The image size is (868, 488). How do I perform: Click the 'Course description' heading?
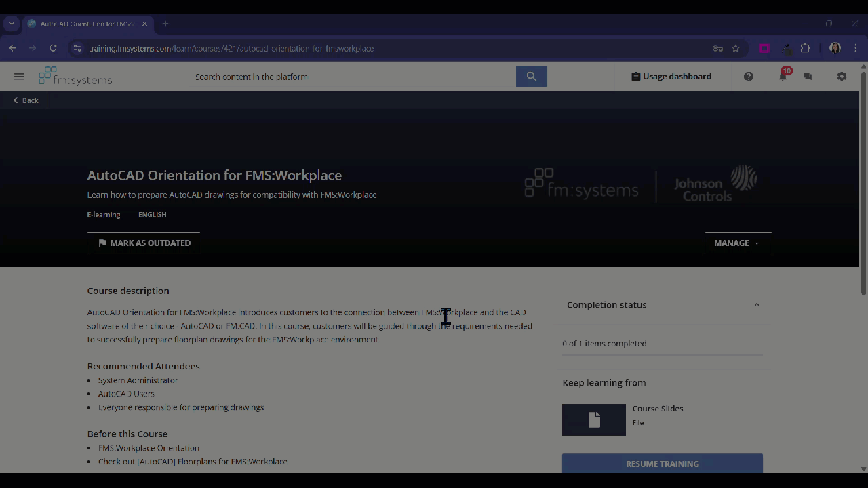(x=128, y=291)
